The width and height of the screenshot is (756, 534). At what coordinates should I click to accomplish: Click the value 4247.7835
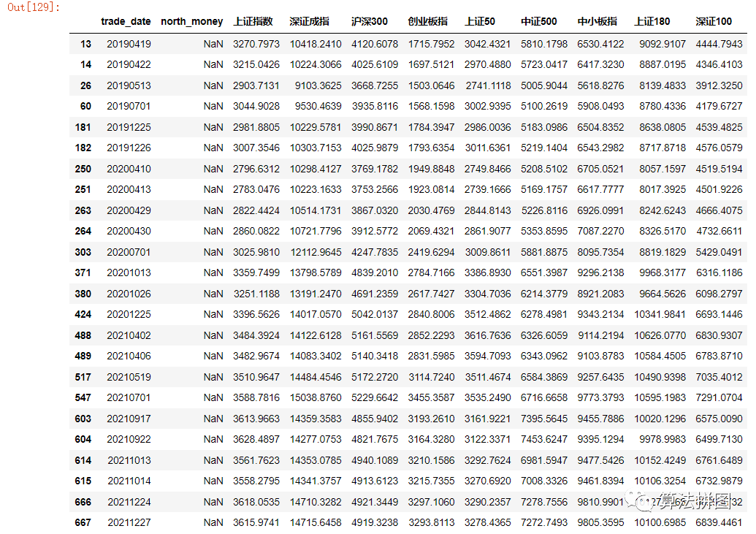pyautogui.click(x=375, y=252)
